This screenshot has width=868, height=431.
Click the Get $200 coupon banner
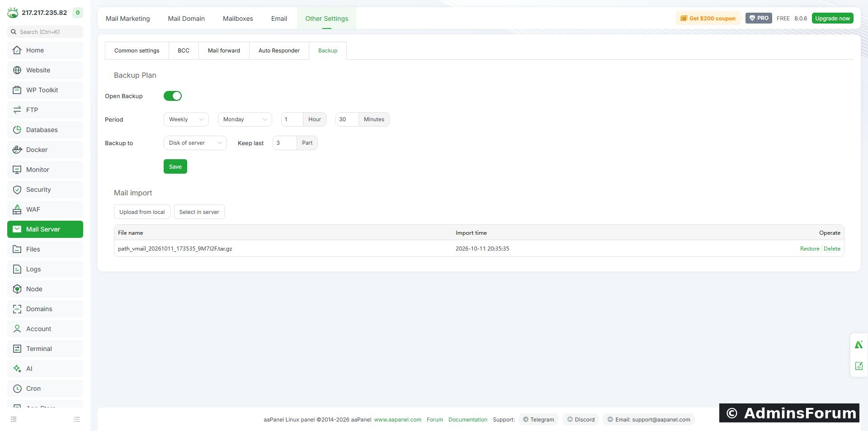708,18
